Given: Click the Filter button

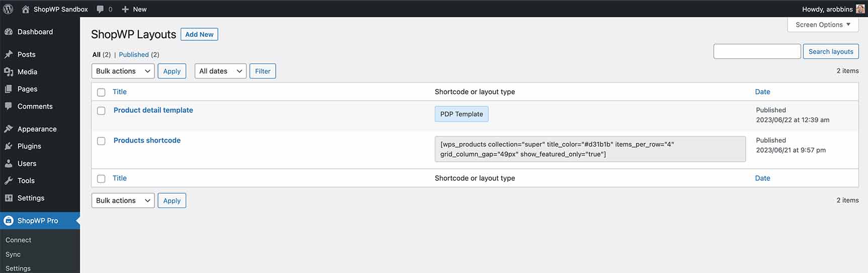Looking at the screenshot, I should point(263,71).
